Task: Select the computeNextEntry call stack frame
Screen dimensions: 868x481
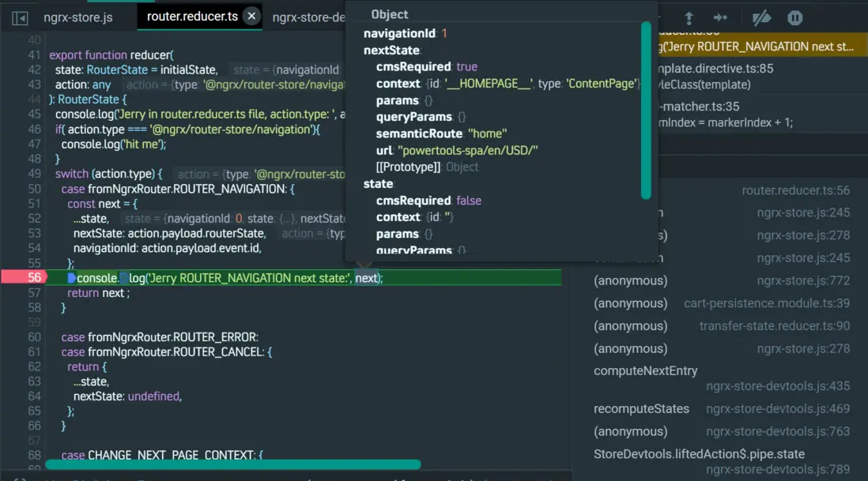Action: pos(645,371)
